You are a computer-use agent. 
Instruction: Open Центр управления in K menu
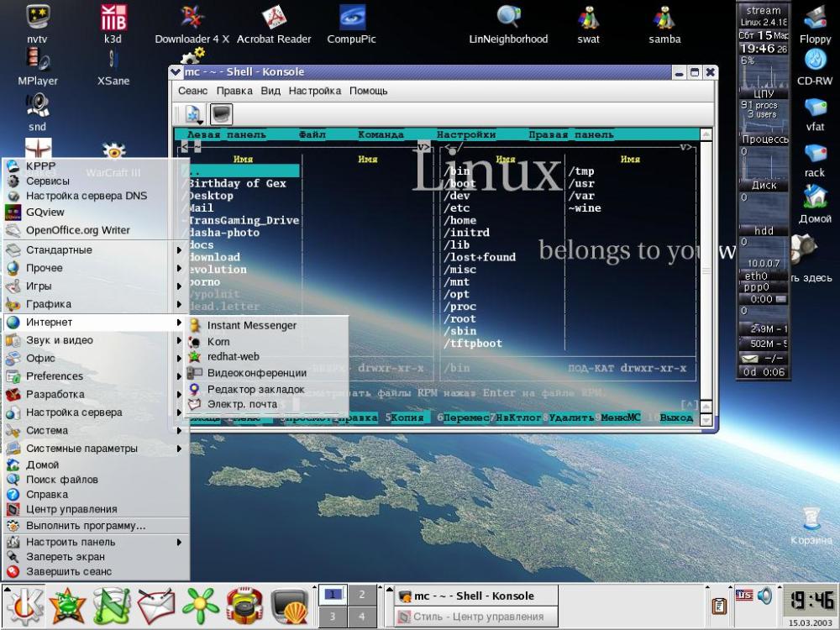coord(95,510)
